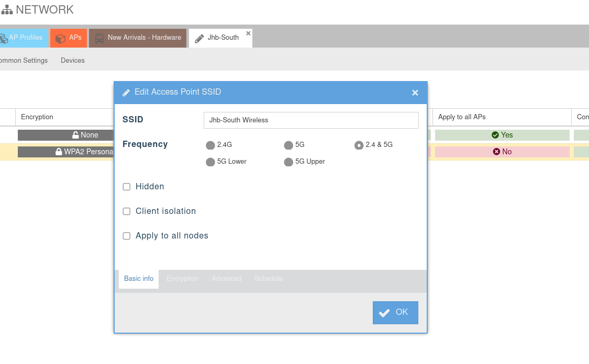Click the pencil icon in dialog header
This screenshot has height=364, width=589.
126,93
